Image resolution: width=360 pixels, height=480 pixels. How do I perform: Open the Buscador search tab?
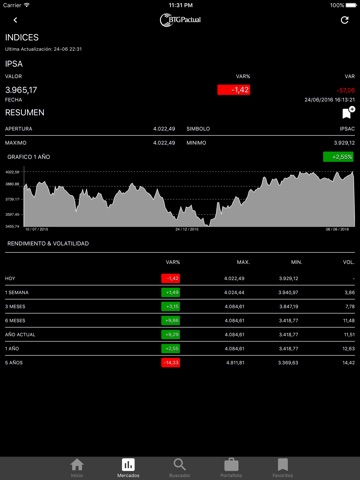pos(180,468)
